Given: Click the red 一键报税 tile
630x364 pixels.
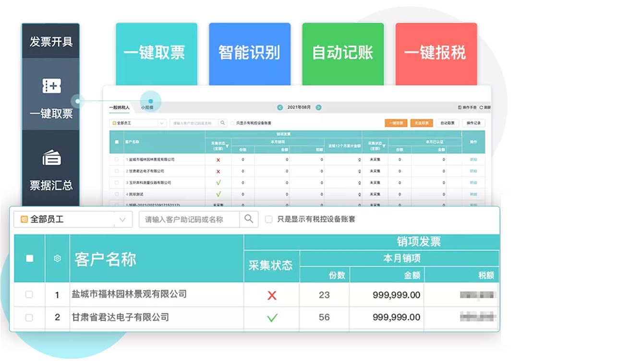Looking at the screenshot, I should click(x=436, y=54).
